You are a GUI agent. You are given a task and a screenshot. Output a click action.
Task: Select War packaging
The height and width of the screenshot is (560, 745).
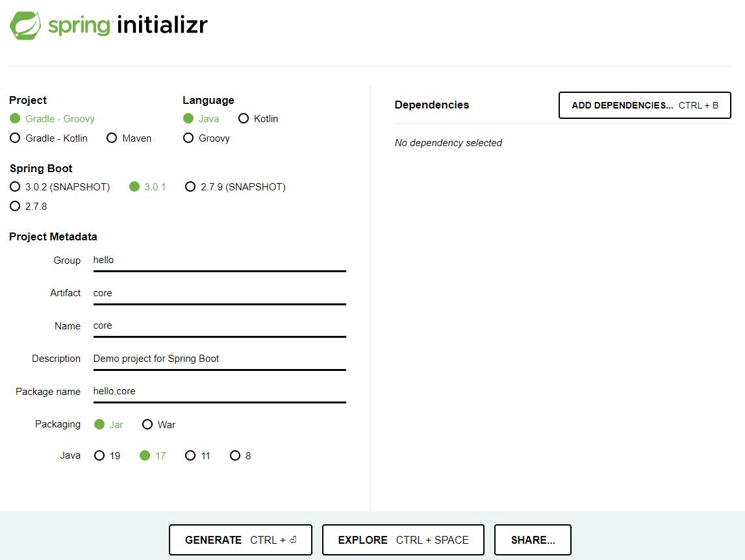pos(158,424)
